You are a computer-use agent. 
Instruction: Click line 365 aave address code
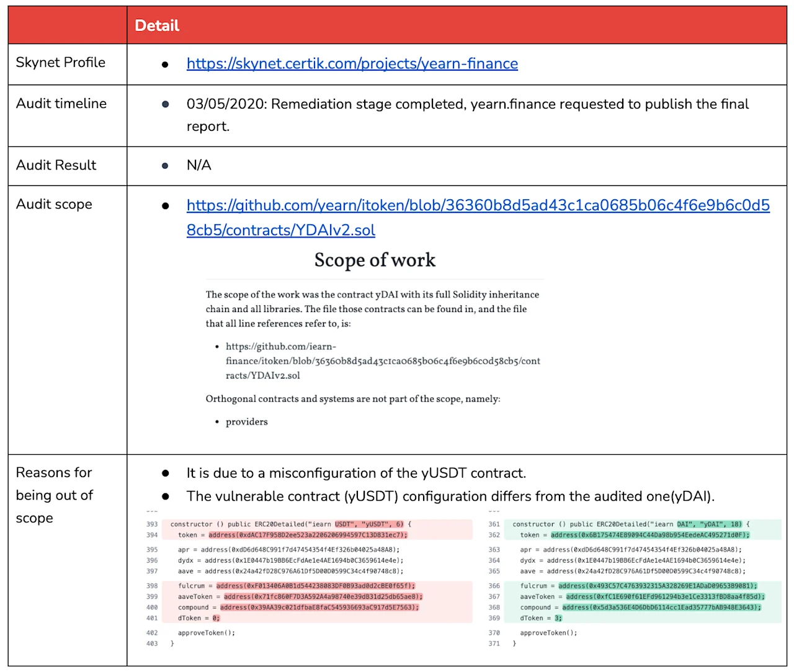pyautogui.click(x=633, y=571)
